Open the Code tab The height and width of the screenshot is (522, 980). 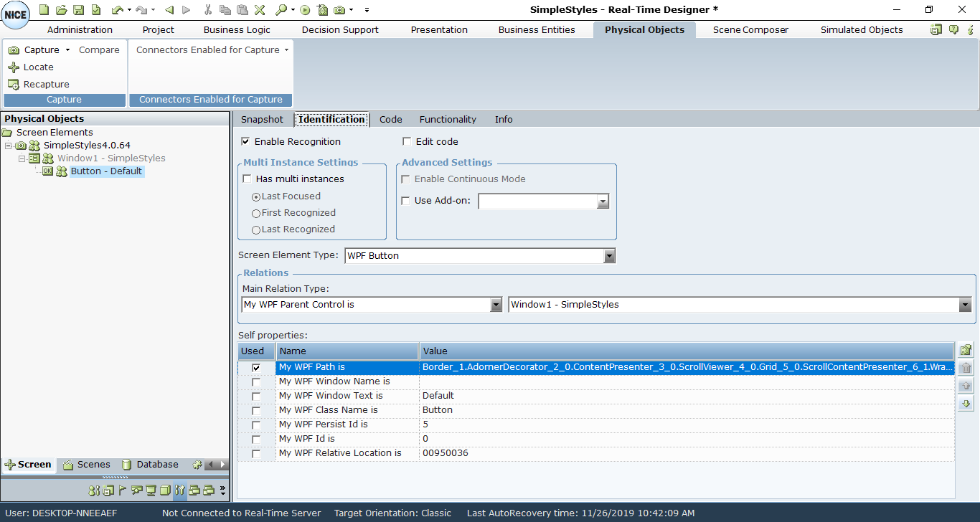click(x=390, y=119)
